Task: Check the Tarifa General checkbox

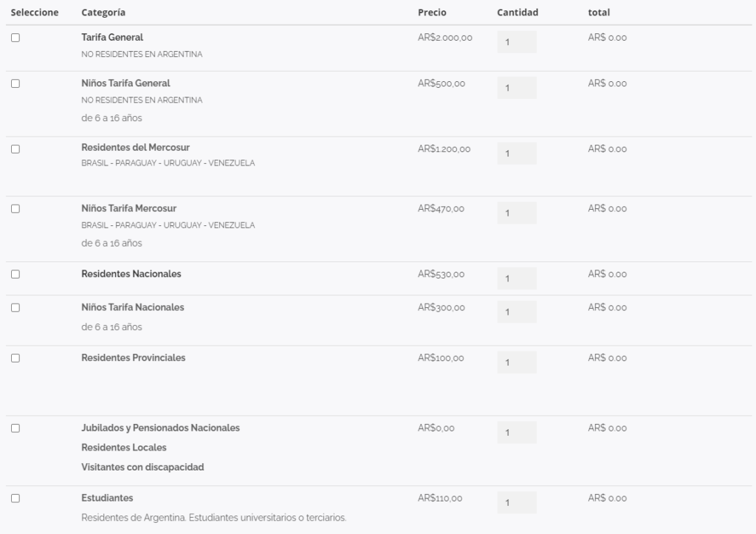Action: point(16,38)
